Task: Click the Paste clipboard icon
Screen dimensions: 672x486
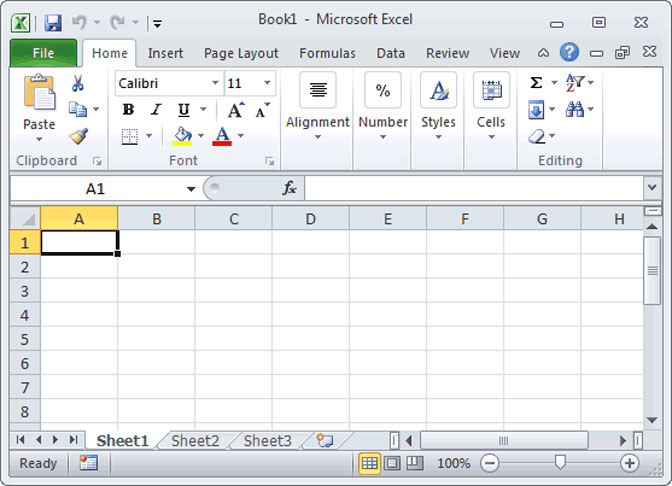Action: point(39,92)
